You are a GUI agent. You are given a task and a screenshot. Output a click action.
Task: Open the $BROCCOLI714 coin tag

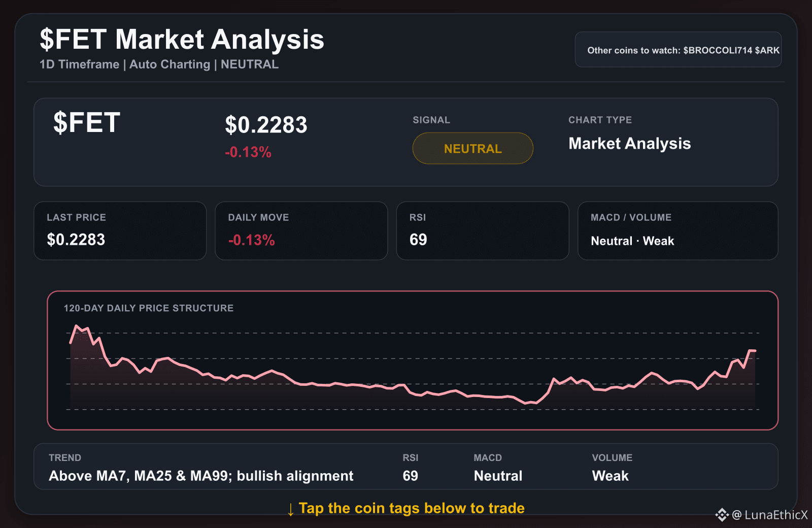tap(718, 50)
